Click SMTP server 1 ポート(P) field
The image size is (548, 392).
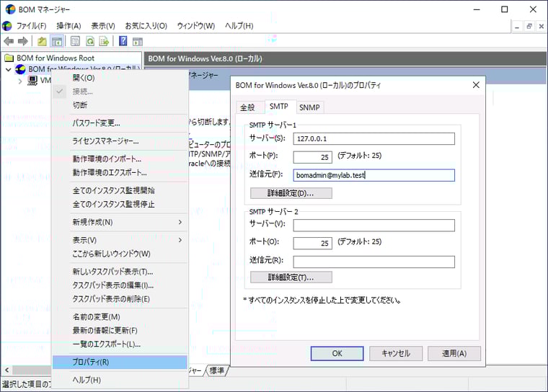pos(312,157)
